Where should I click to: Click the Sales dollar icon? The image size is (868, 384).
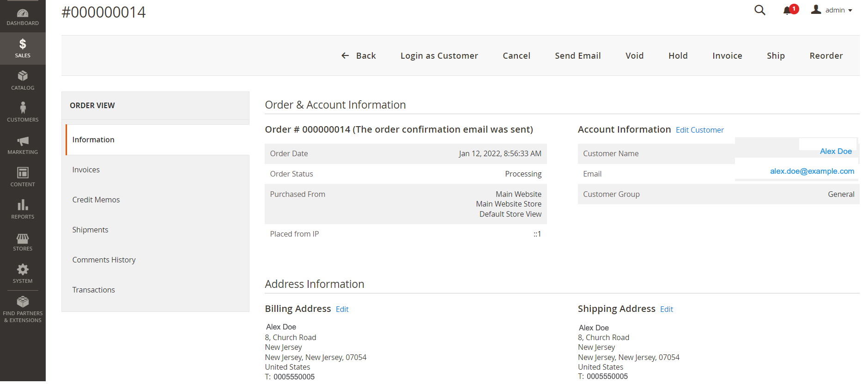click(x=23, y=44)
